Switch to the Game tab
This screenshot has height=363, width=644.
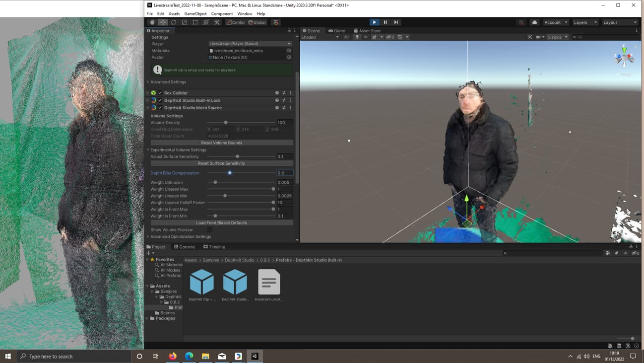click(x=337, y=31)
